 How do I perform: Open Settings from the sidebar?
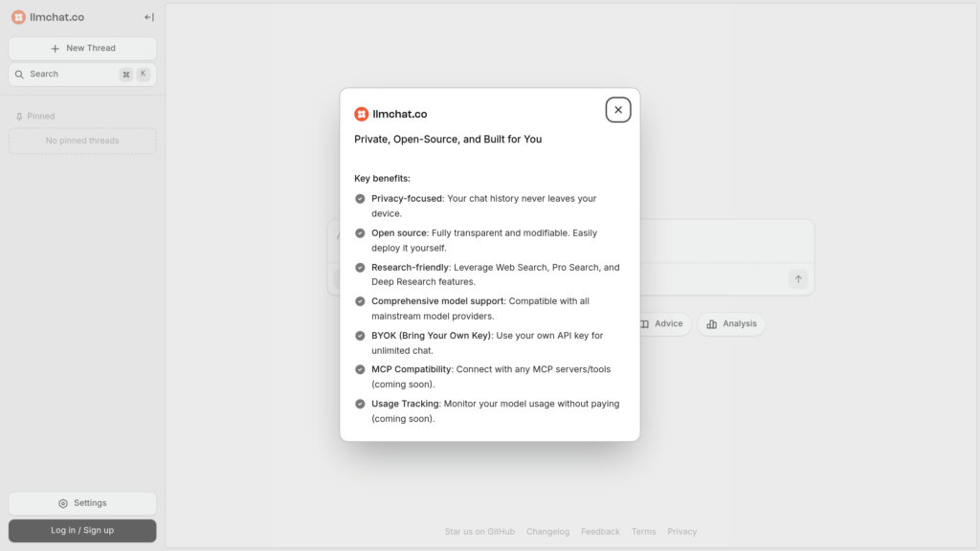point(82,503)
